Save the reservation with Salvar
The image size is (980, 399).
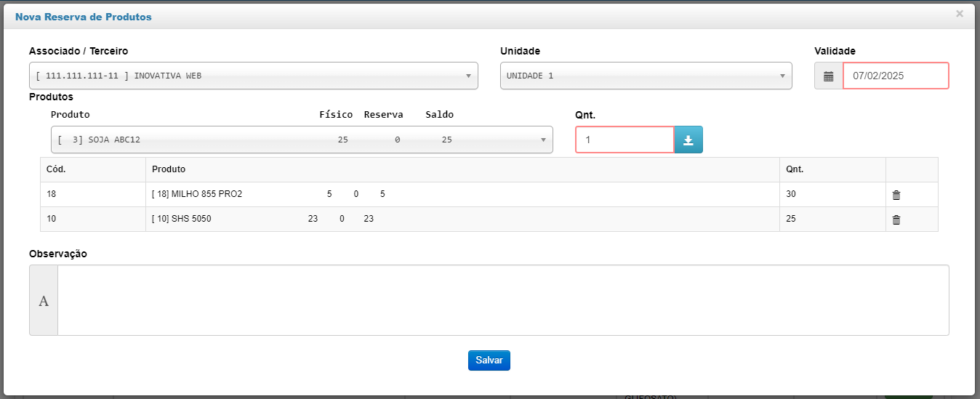[489, 360]
